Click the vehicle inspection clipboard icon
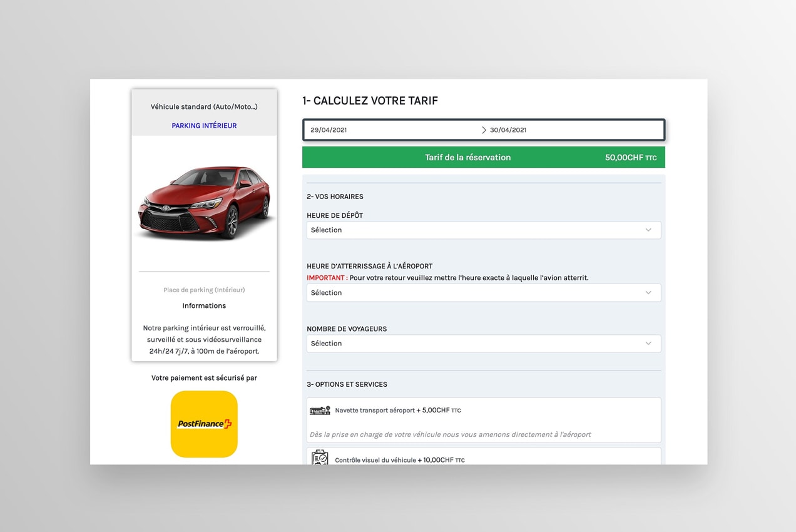Viewport: 796px width, 532px height. [x=320, y=458]
